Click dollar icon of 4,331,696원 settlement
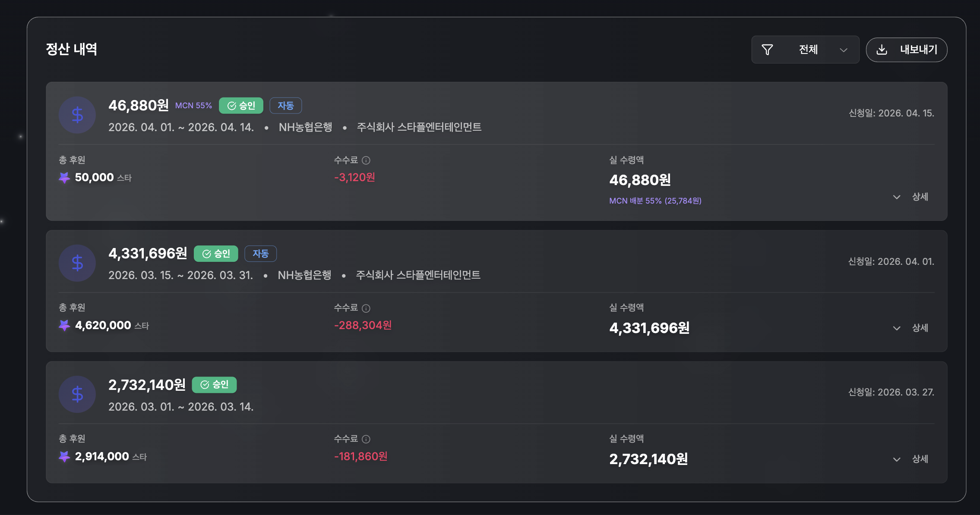Image resolution: width=980 pixels, height=515 pixels. [77, 263]
